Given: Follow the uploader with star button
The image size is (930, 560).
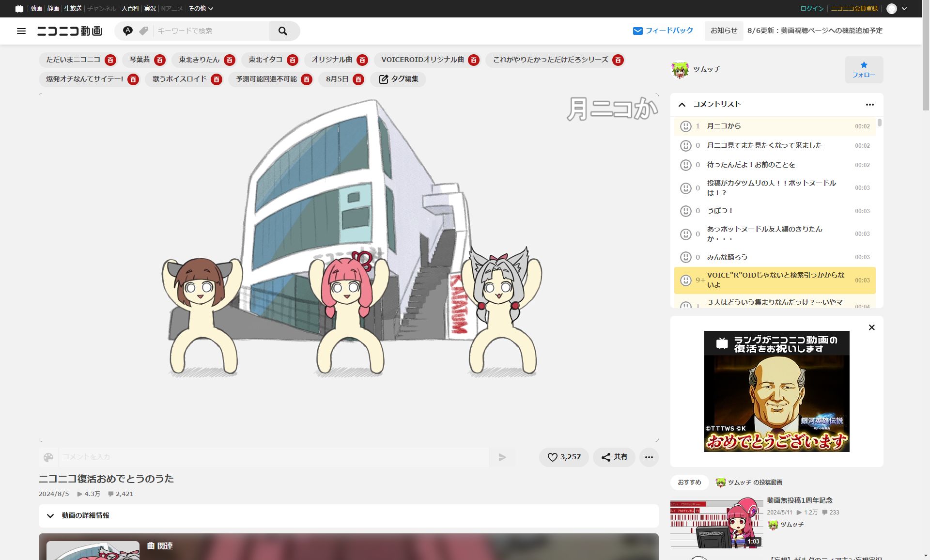Looking at the screenshot, I should point(864,70).
